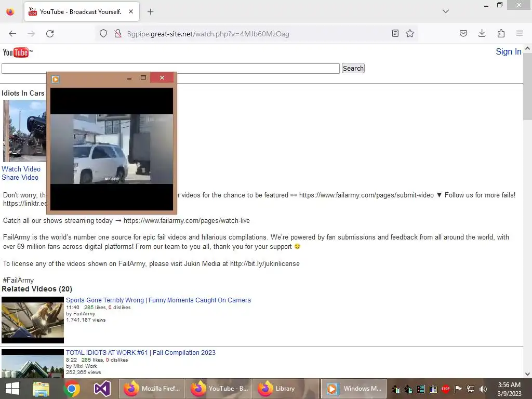Image resolution: width=532 pixels, height=399 pixels.
Task: Open TOTAL IDIOTS AT WORK #61 link
Action: tap(141, 353)
